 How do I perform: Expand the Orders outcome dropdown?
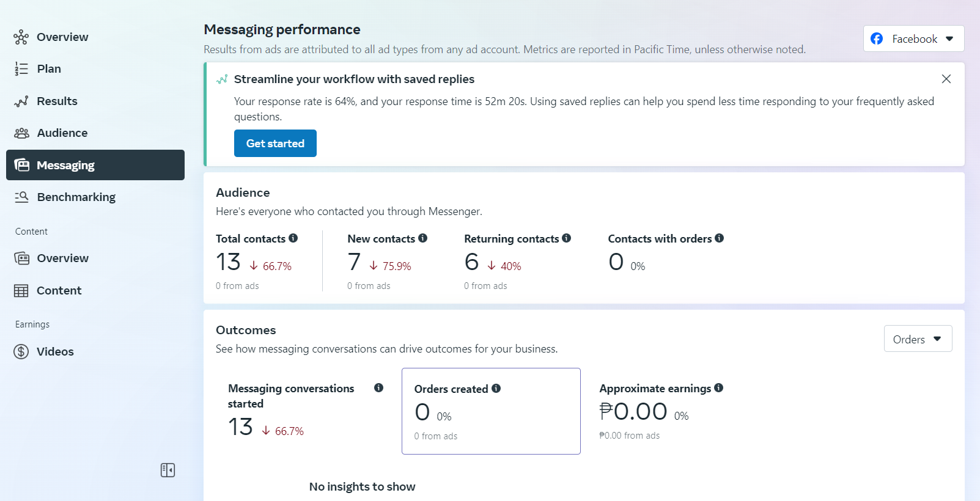[918, 339]
